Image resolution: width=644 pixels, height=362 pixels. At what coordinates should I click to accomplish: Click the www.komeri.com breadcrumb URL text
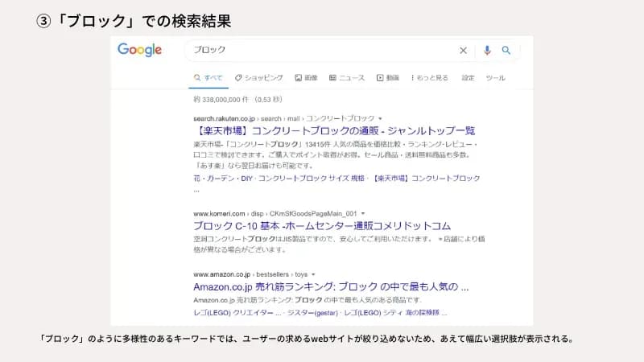click(275, 213)
